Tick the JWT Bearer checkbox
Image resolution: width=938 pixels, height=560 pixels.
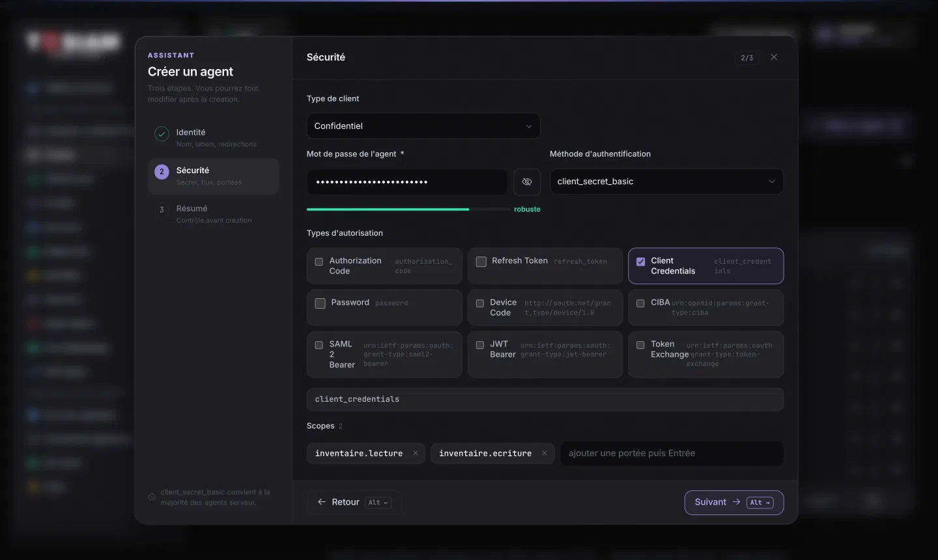tap(480, 345)
